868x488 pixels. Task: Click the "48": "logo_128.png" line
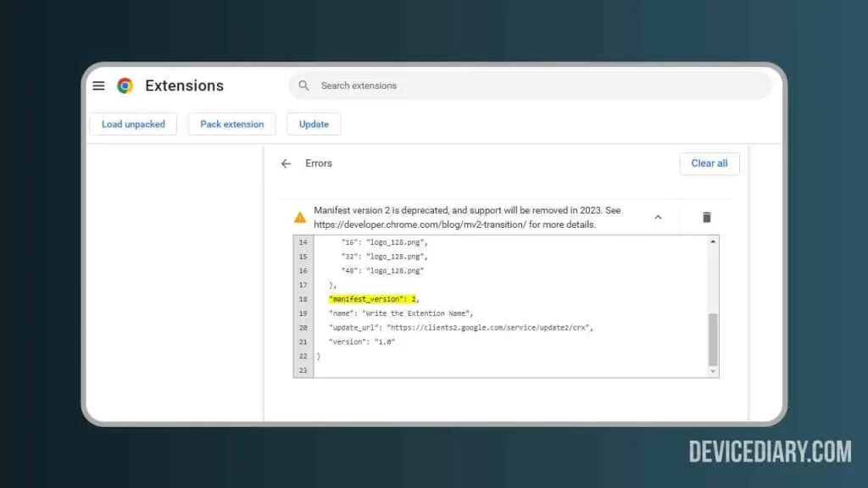(x=382, y=270)
